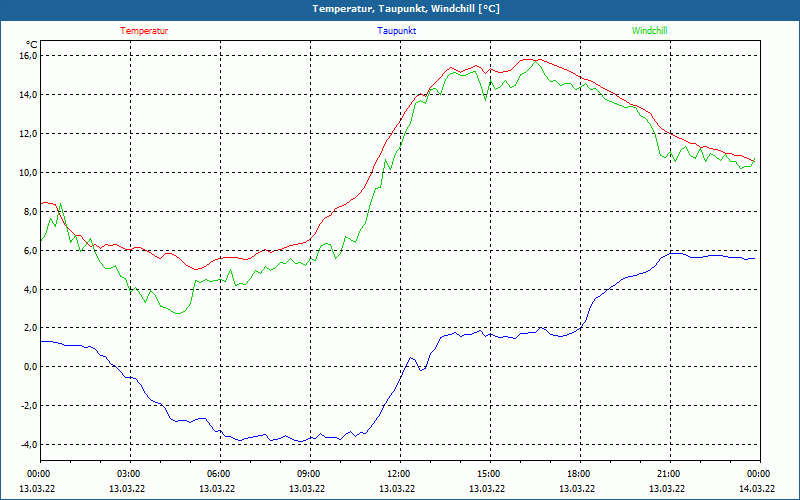Click the 14.03.22 date label
Viewport: 800px width, 500px height.
click(757, 488)
